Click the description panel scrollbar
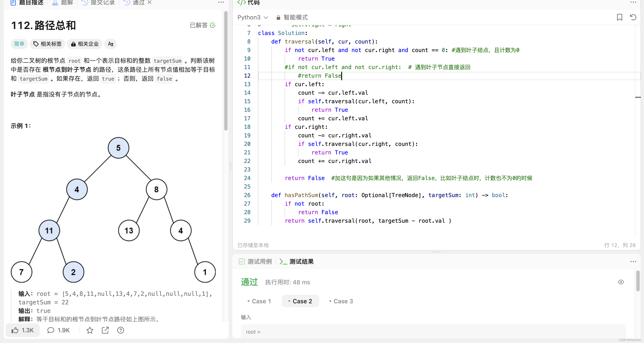 coord(226,71)
